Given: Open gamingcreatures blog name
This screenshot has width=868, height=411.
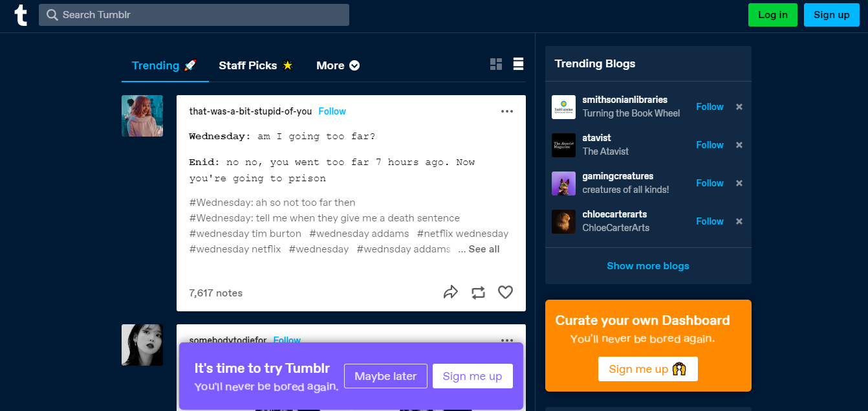Looking at the screenshot, I should pos(618,176).
